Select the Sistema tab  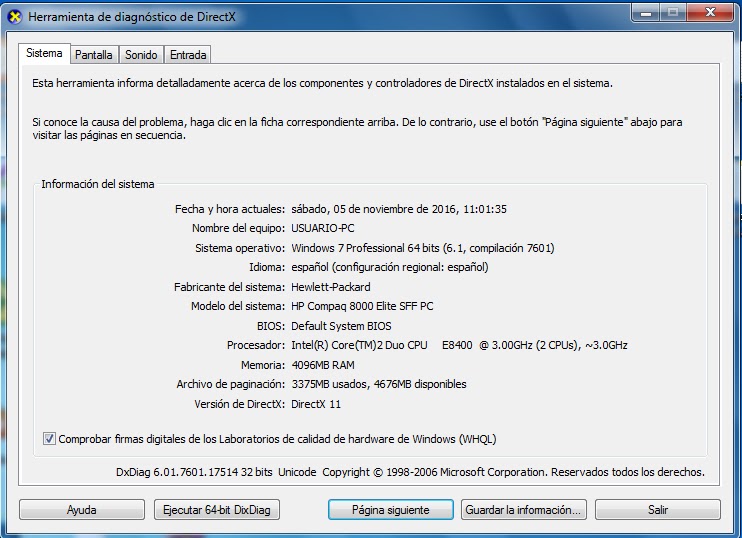pos(44,53)
